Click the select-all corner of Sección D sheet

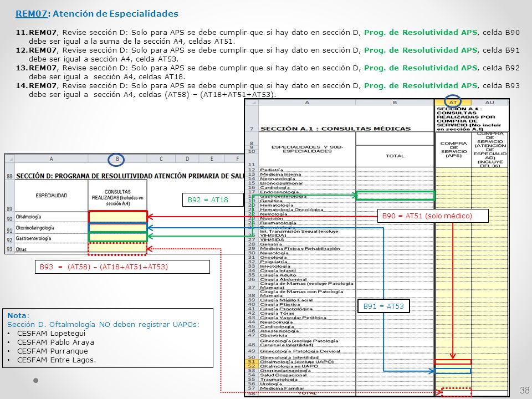pos(10,159)
